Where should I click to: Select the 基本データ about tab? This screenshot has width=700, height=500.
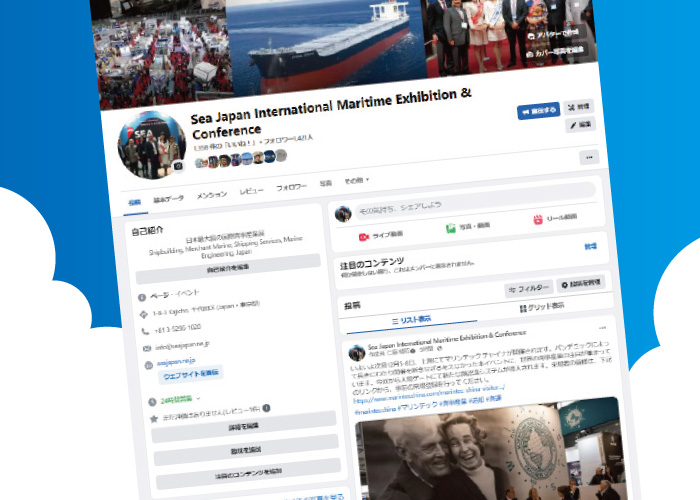168,200
